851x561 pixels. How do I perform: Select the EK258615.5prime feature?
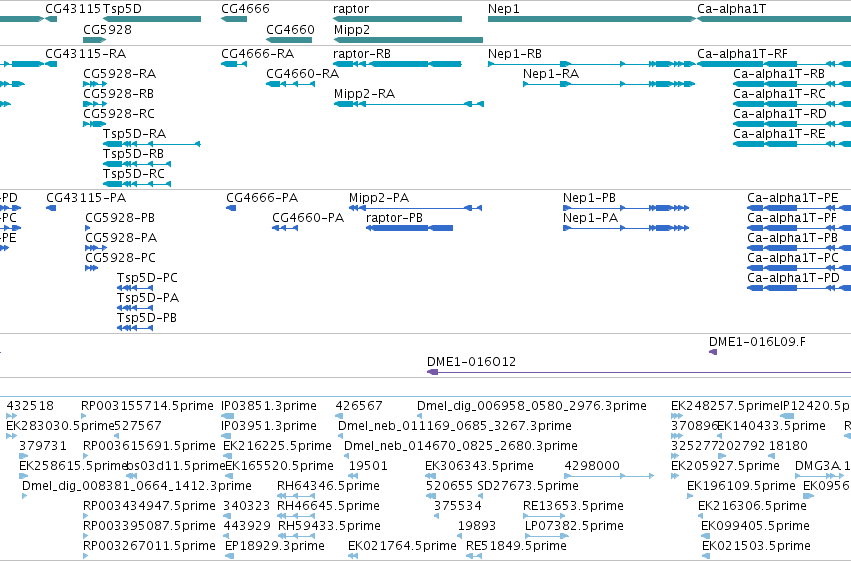pyautogui.click(x=23, y=476)
